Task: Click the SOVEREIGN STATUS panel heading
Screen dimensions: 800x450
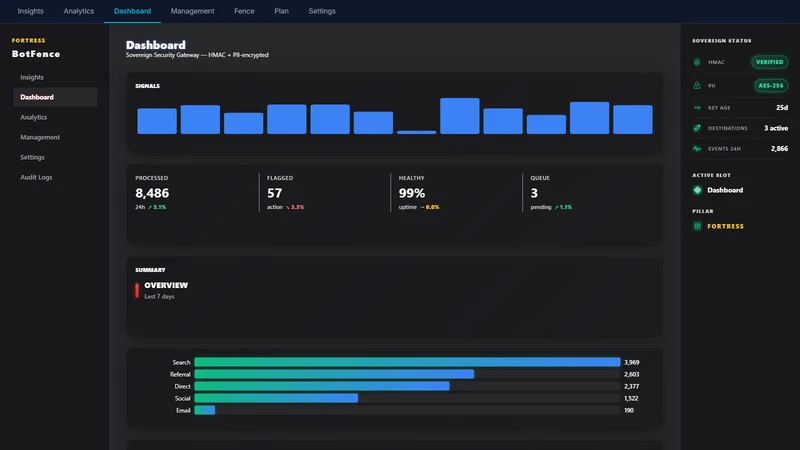Action: pos(721,41)
